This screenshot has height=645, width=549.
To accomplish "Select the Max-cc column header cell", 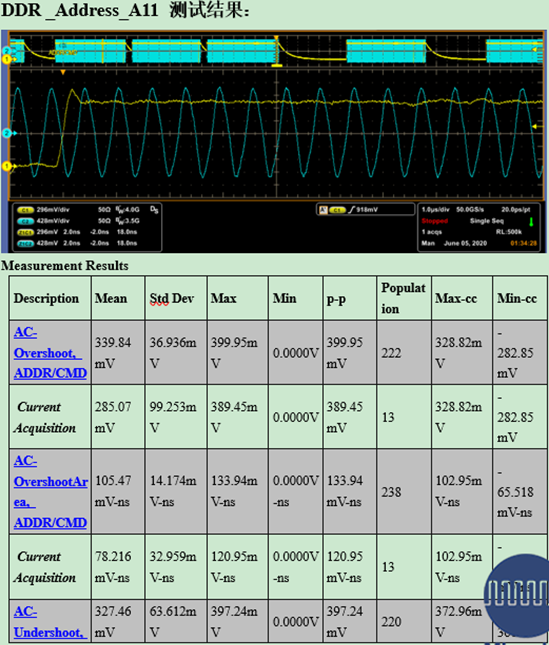I will (462, 298).
